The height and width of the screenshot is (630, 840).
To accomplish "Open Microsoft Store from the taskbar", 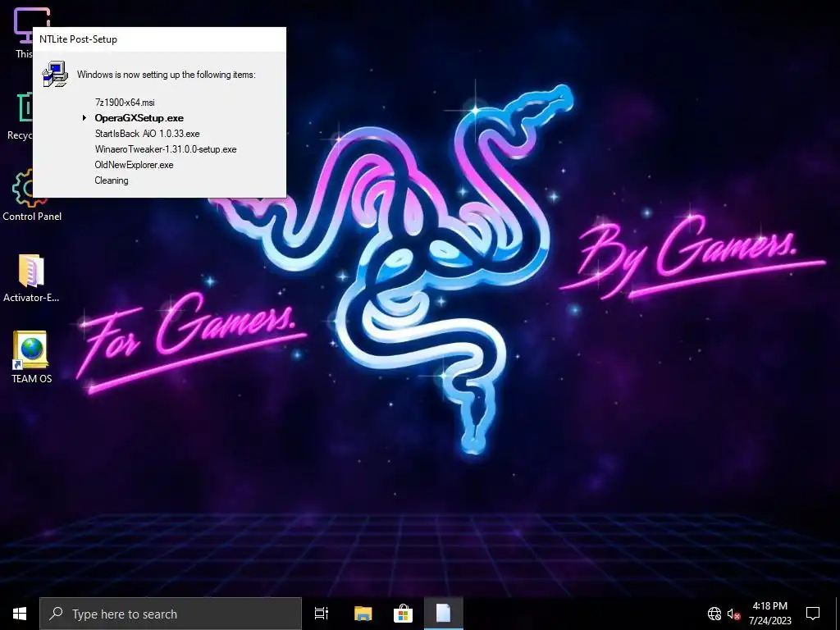I will (x=403, y=614).
